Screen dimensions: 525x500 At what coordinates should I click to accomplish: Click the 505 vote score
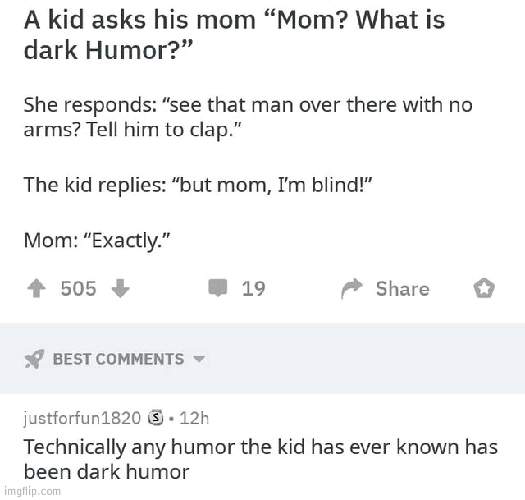pyautogui.click(x=78, y=289)
